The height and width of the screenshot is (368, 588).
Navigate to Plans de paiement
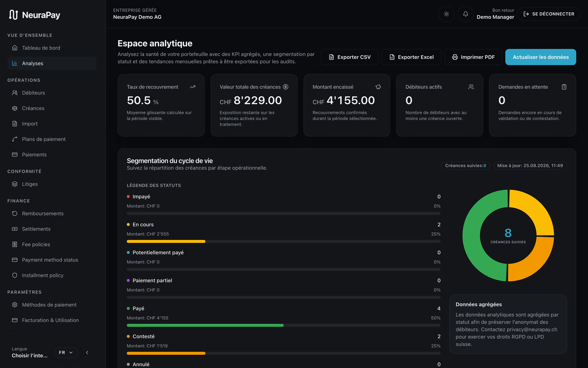click(52, 139)
